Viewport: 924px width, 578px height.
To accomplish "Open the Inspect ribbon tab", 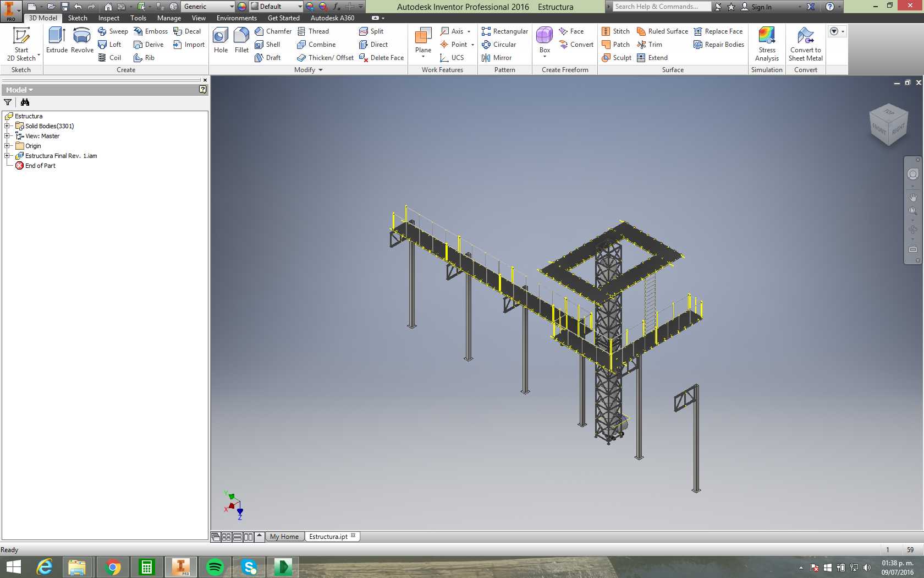I will (x=109, y=18).
